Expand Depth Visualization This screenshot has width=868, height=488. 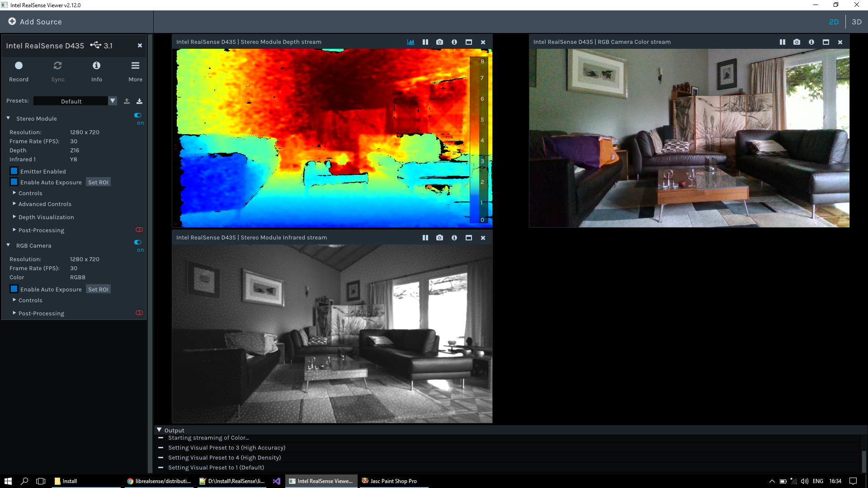14,217
